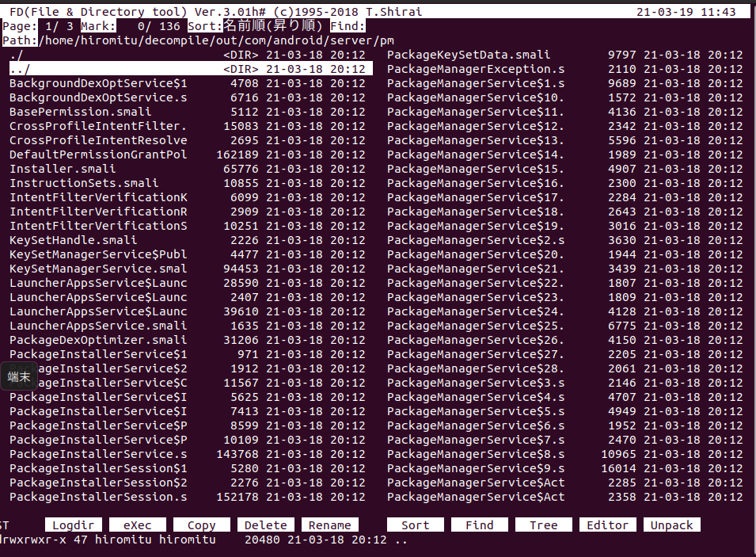The width and height of the screenshot is (756, 557).
Task: Click the Path /home/hiromitu/decompile line
Action: tap(198, 40)
